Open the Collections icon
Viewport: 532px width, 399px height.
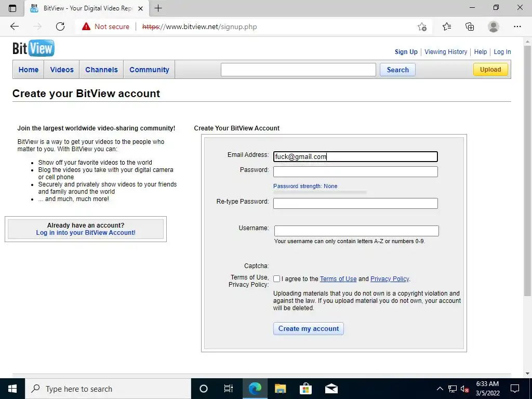point(470,26)
